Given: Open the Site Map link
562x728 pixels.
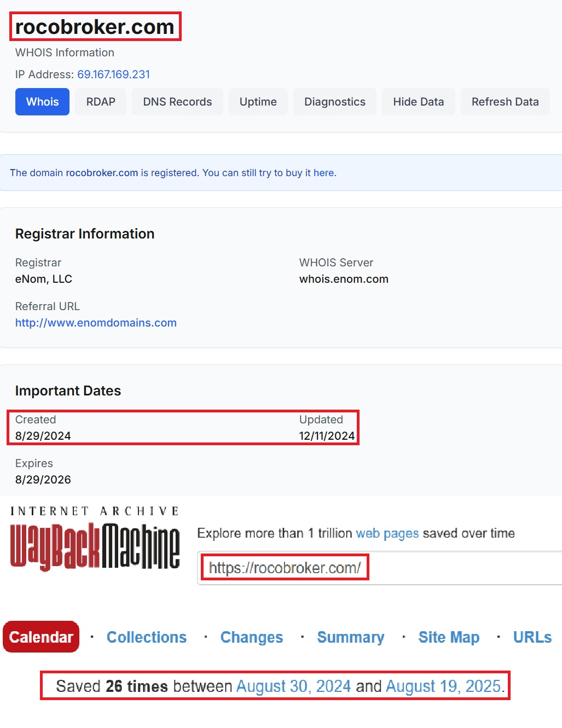Looking at the screenshot, I should (449, 637).
